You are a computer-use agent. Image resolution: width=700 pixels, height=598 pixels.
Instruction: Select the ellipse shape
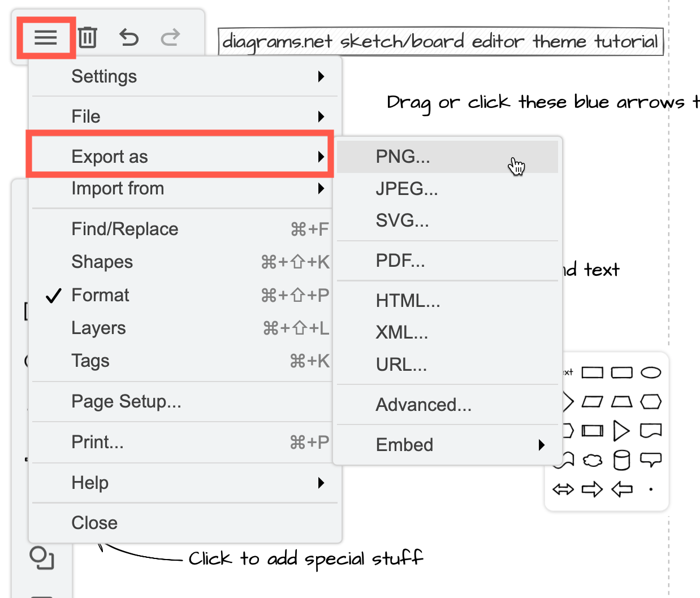click(650, 372)
